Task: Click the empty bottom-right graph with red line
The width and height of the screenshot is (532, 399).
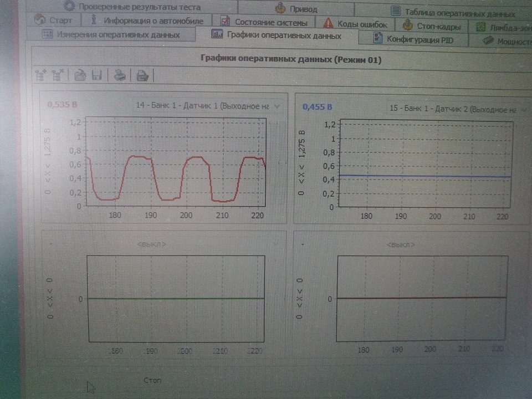Action: coord(422,299)
